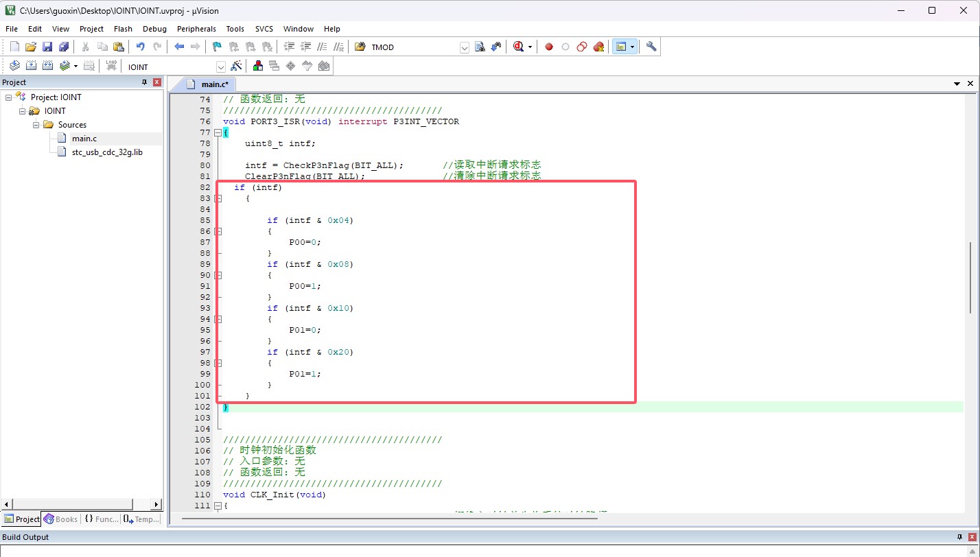
Task: Open the Peripherals menu
Action: pyautogui.click(x=196, y=29)
